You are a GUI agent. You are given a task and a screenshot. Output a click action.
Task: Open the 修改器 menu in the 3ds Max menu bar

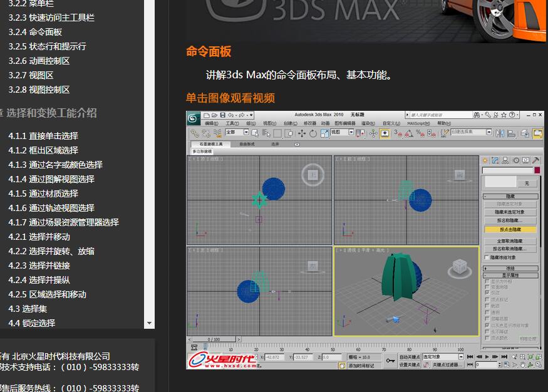click(x=309, y=123)
